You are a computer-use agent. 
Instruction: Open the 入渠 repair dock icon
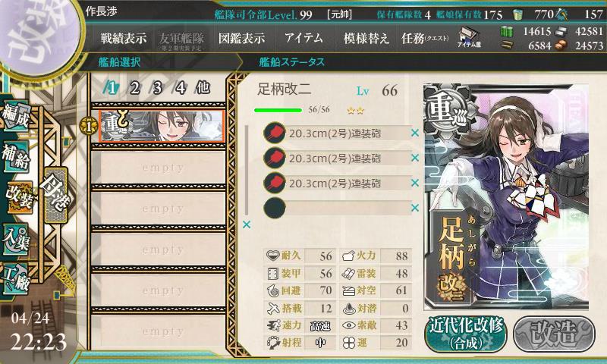16,239
